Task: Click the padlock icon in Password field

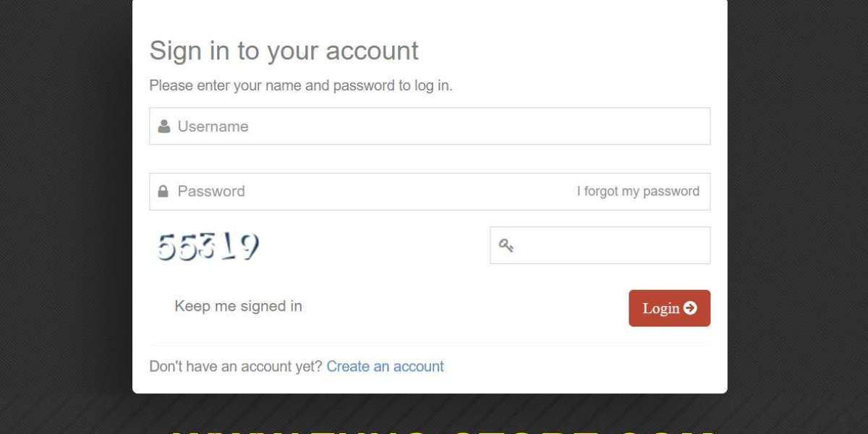Action: [163, 192]
